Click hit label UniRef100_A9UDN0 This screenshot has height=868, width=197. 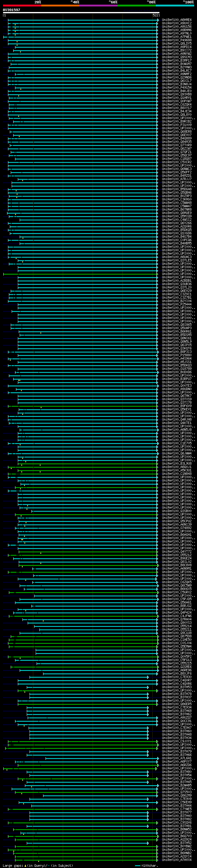[x=177, y=389]
